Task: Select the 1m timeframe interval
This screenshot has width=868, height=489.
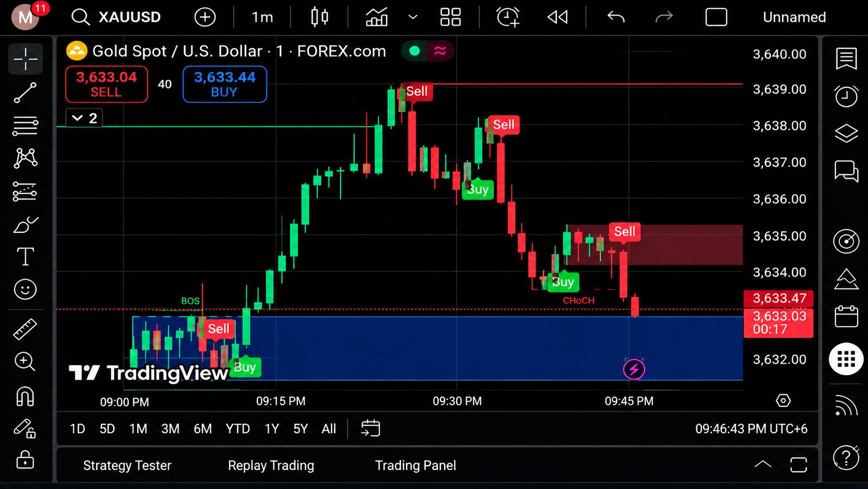Action: click(262, 17)
